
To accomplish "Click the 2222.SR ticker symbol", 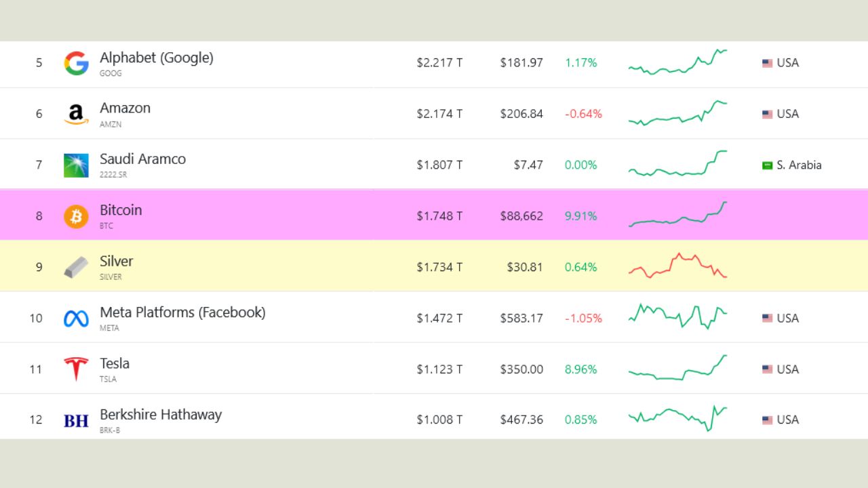I will click(x=113, y=175).
